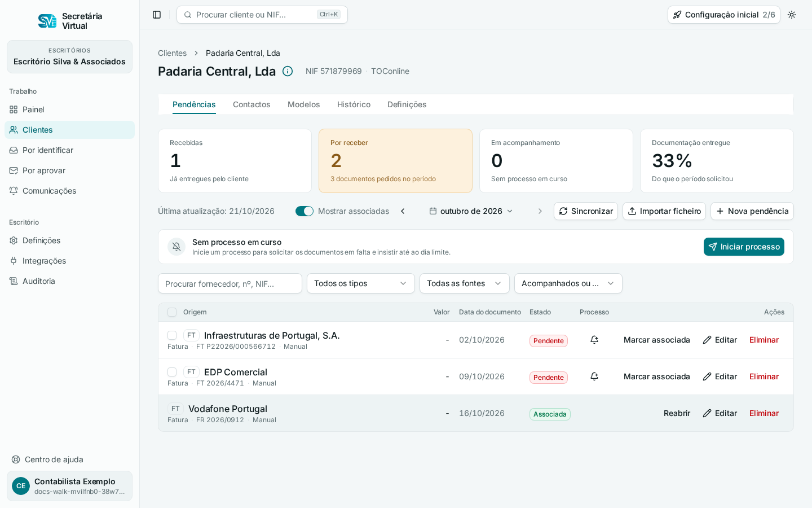812x508 pixels.
Task: Open Comunicações in sidebar
Action: [x=70, y=191]
